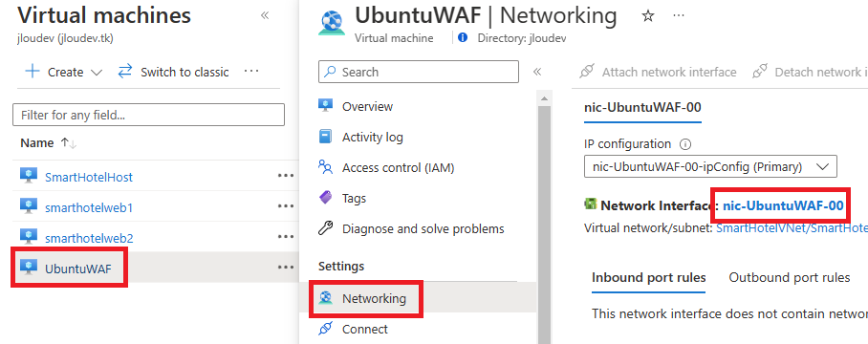The width and height of the screenshot is (868, 344).
Task: Click the Directory info icon
Action: 463,38
